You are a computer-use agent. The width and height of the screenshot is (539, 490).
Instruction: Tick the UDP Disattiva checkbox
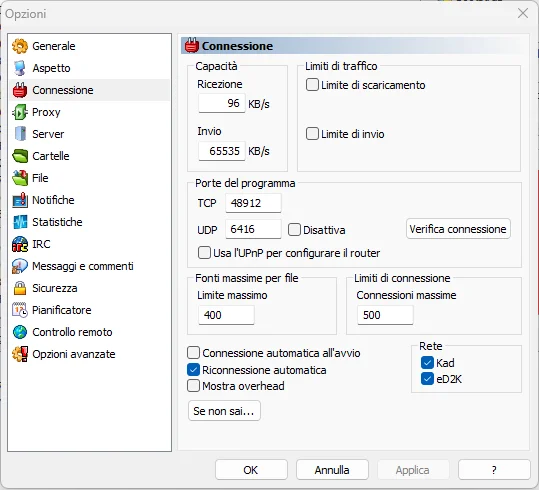294,229
